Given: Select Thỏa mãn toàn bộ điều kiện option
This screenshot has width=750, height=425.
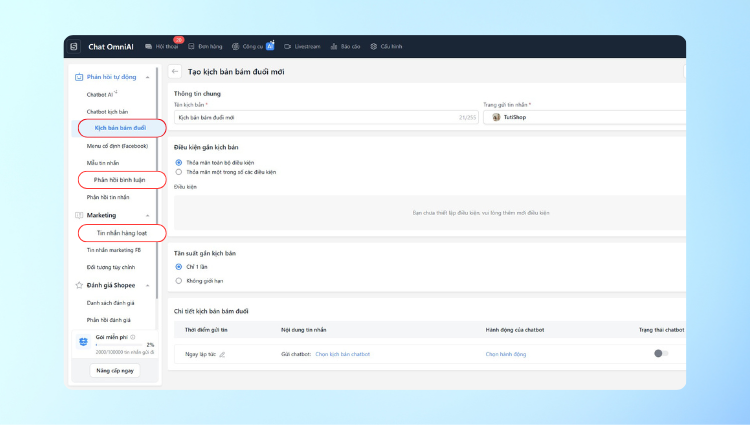Looking at the screenshot, I should point(179,162).
